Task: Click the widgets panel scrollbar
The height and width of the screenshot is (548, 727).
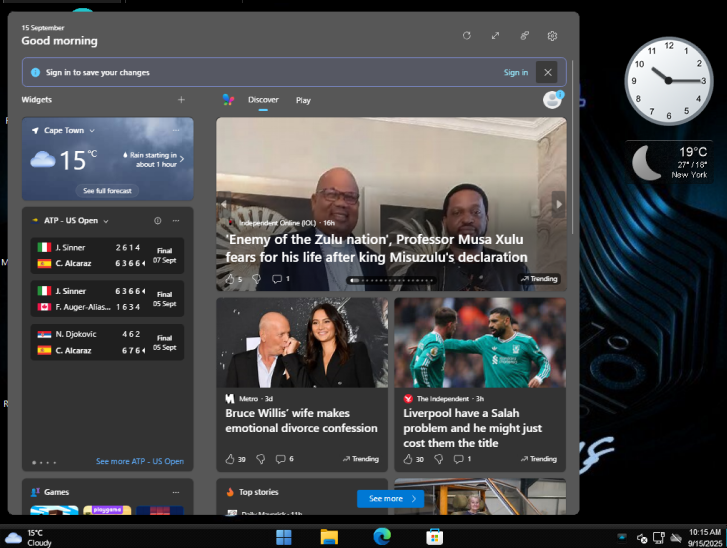Action: pyautogui.click(x=573, y=147)
